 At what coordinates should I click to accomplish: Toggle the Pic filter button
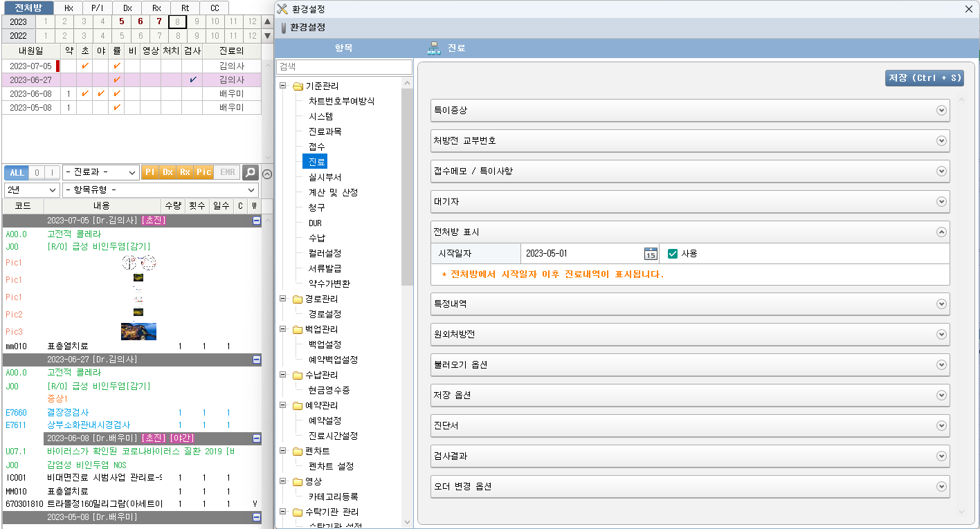[x=203, y=172]
